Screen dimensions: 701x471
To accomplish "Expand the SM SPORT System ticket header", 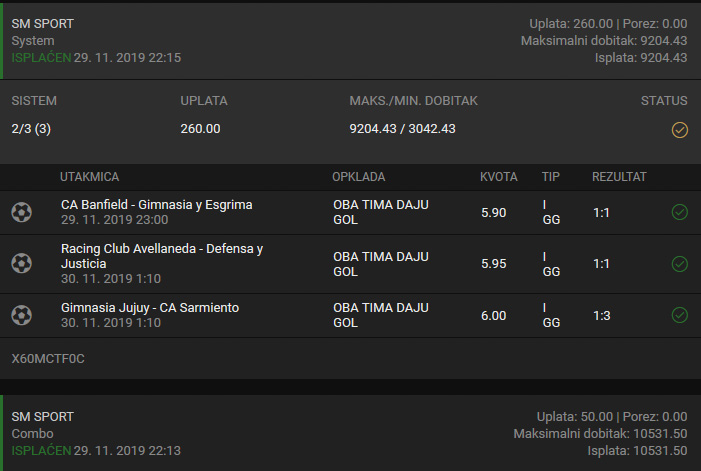I will (350, 41).
